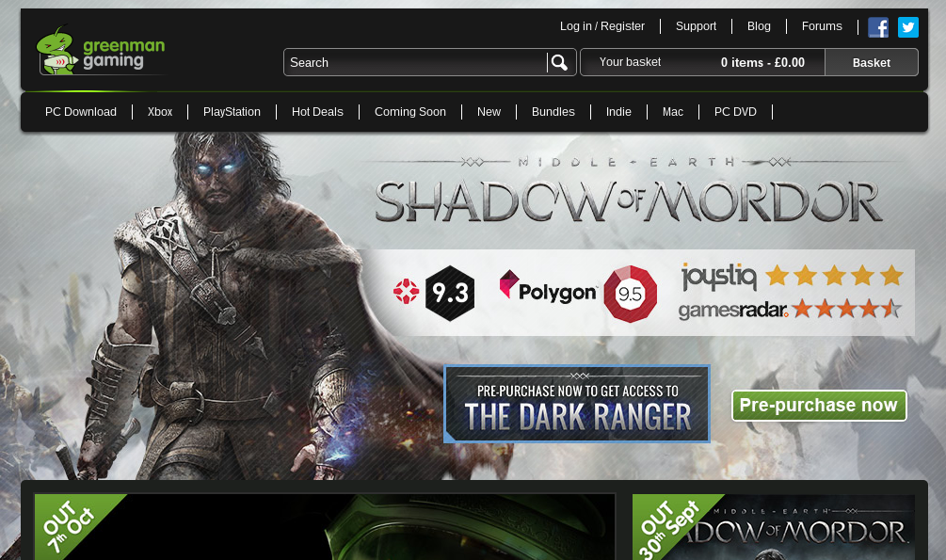Screen dimensions: 946x560
Task: Open the Facebook page icon
Action: tap(878, 27)
